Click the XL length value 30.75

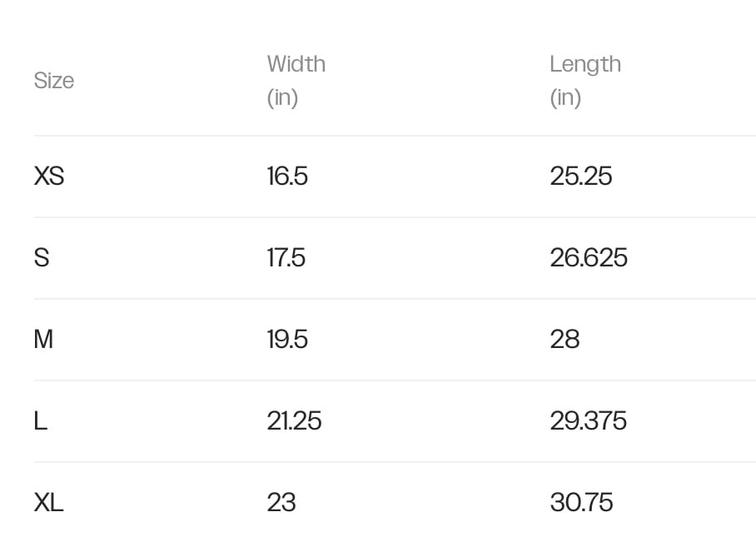[x=581, y=503]
